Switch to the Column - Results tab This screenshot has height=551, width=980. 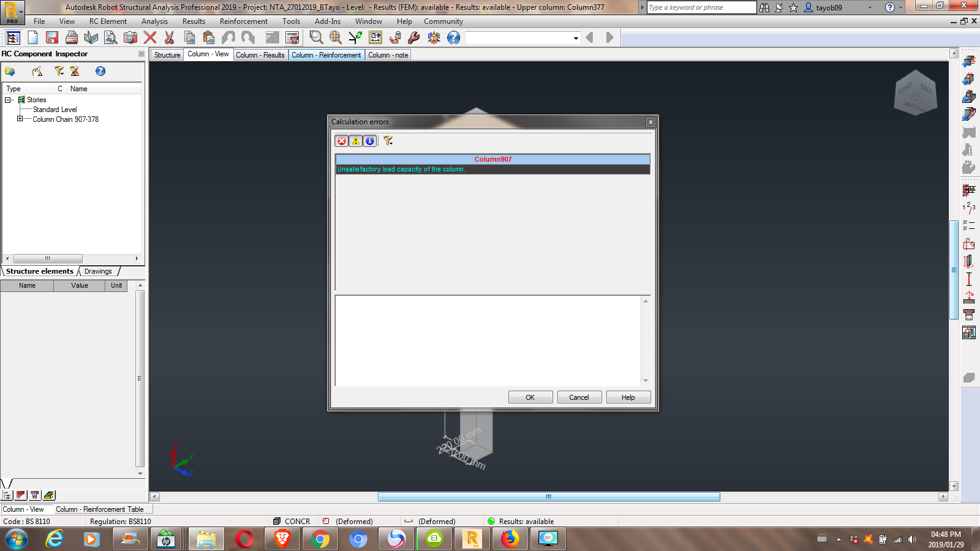(260, 54)
